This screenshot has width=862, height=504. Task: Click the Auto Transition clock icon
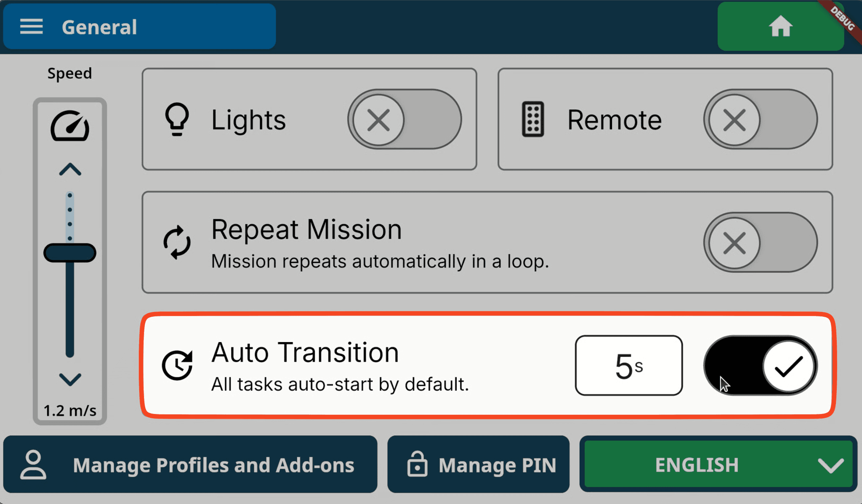177,365
